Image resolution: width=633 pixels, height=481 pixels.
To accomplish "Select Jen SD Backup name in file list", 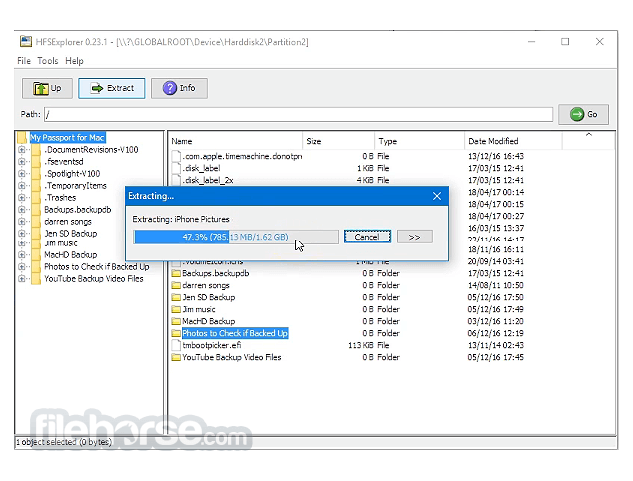I will (209, 298).
